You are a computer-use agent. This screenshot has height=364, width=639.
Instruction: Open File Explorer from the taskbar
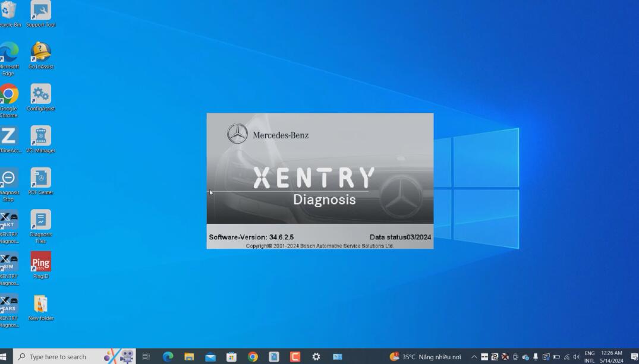189,357
